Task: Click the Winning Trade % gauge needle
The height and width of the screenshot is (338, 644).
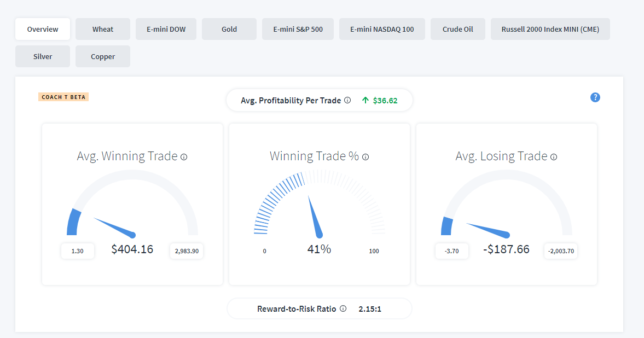Action: click(315, 217)
